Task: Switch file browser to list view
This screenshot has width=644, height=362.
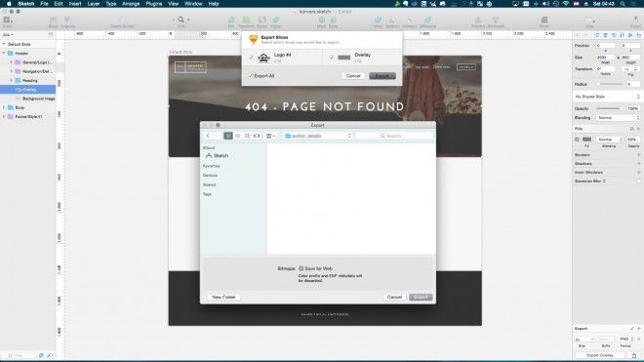Action: 238,136
